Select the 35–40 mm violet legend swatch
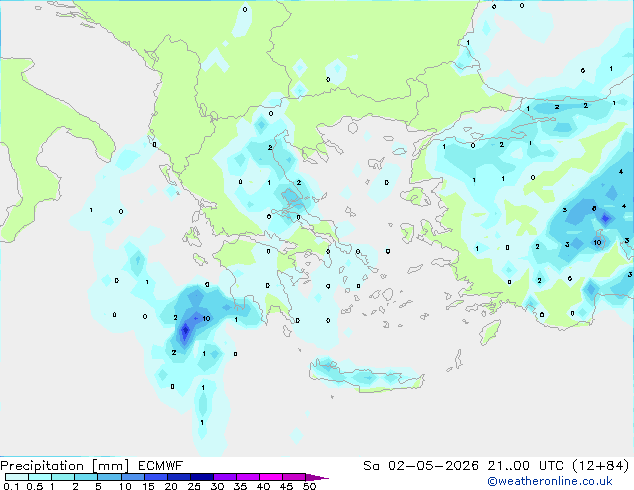 tap(247, 477)
